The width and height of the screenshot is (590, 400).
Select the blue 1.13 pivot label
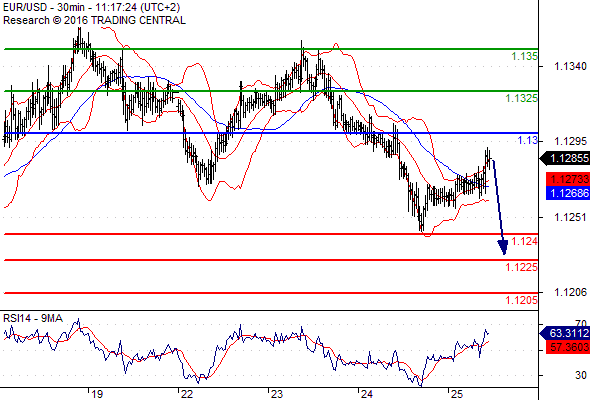[x=528, y=140]
